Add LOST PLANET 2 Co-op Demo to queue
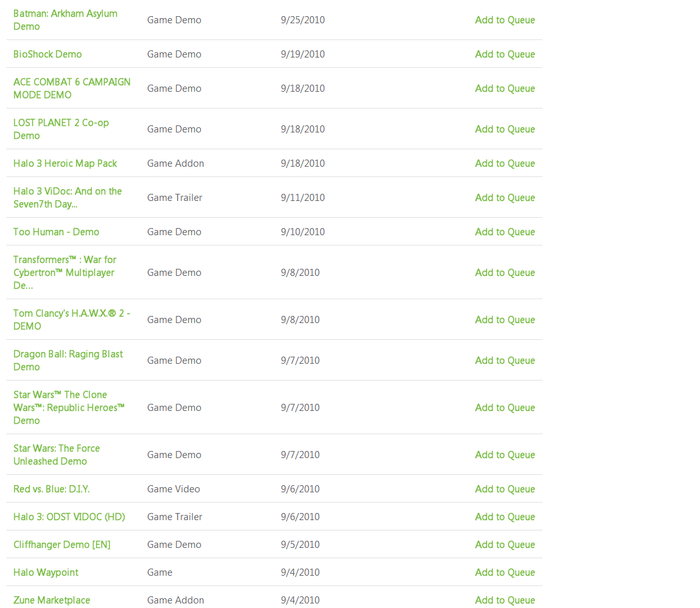Image resolution: width=700 pixels, height=608 pixels. click(504, 129)
